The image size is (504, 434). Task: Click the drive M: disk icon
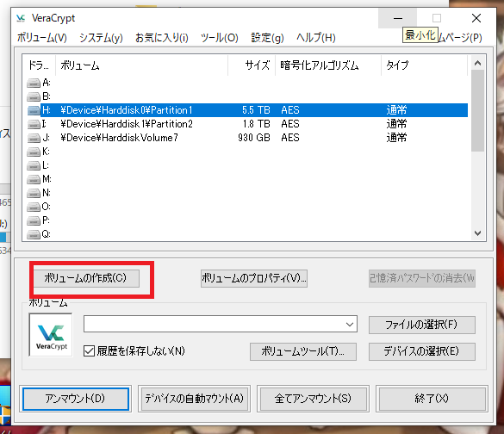pyautogui.click(x=34, y=179)
